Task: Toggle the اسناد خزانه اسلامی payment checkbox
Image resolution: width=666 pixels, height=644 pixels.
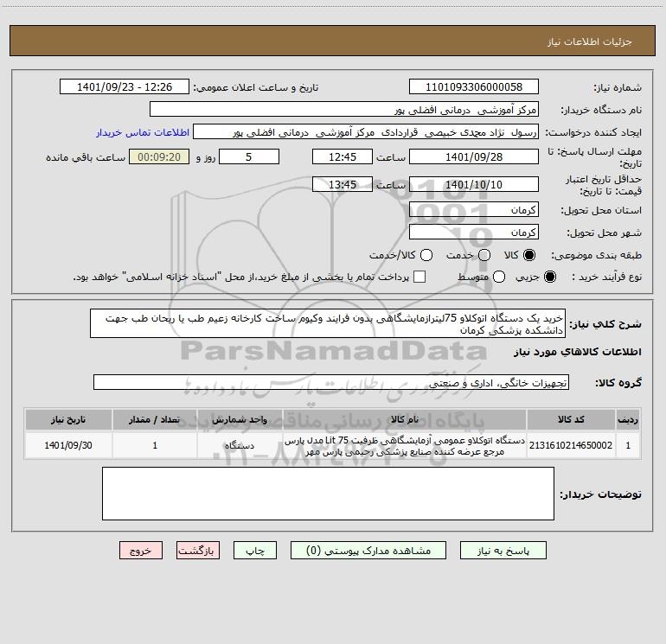Action: tap(419, 277)
